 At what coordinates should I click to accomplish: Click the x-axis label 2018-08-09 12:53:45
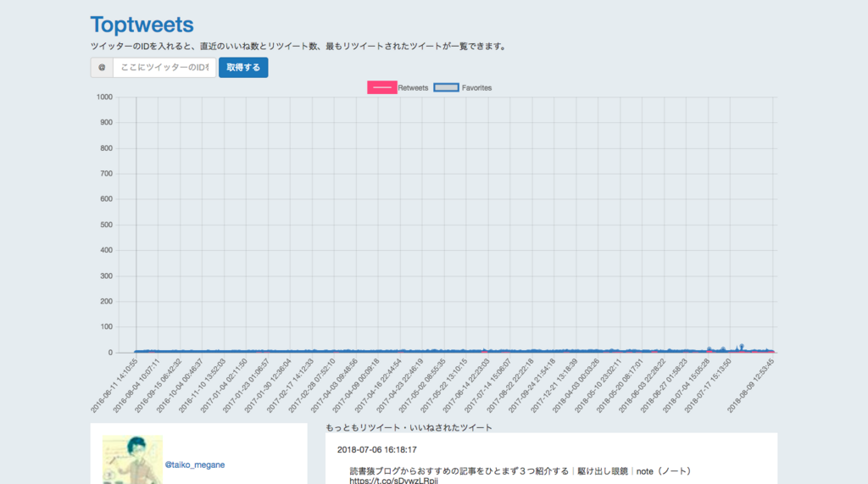[751, 386]
